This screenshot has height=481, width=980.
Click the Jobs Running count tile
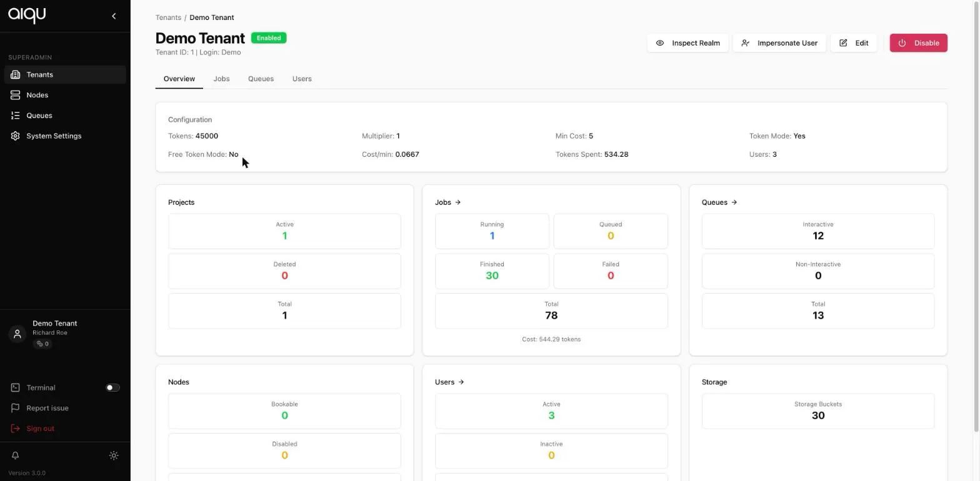tap(492, 231)
